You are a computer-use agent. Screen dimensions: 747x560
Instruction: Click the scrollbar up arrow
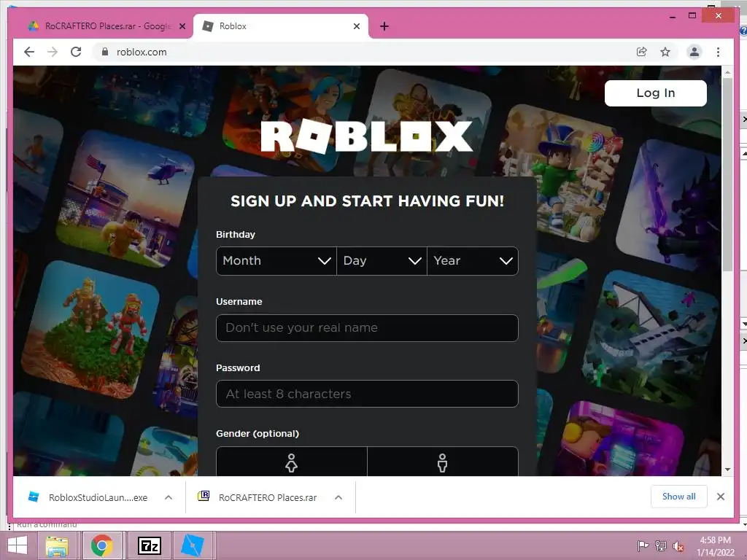click(x=727, y=72)
